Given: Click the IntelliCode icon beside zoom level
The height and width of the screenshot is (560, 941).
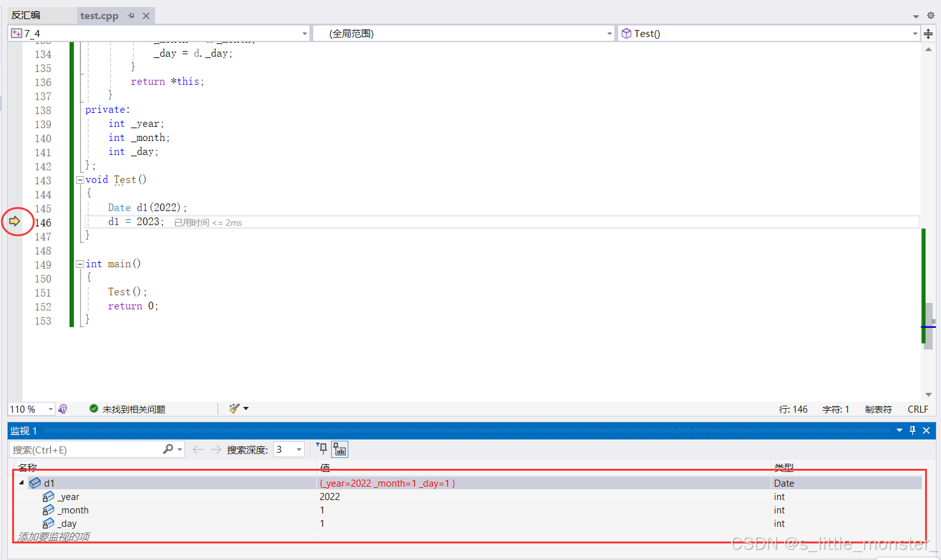Looking at the screenshot, I should (x=63, y=409).
